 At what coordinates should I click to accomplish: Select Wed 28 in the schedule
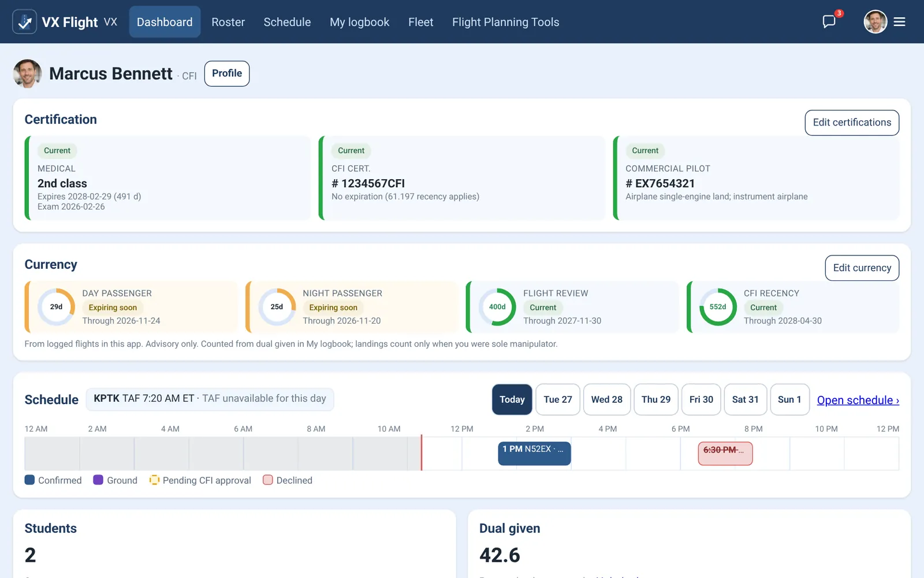[x=607, y=399]
